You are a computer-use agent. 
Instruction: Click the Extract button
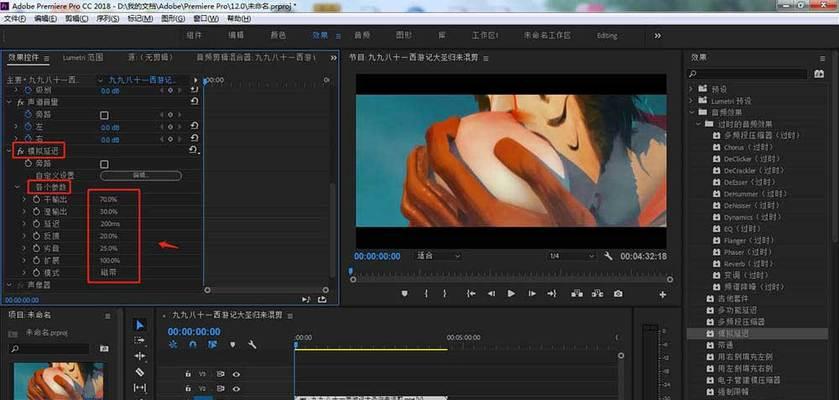tap(597, 294)
